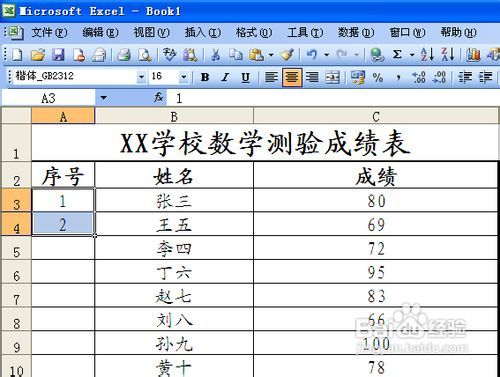Click the New workbook icon
The width and height of the screenshot is (500, 377).
17,55
